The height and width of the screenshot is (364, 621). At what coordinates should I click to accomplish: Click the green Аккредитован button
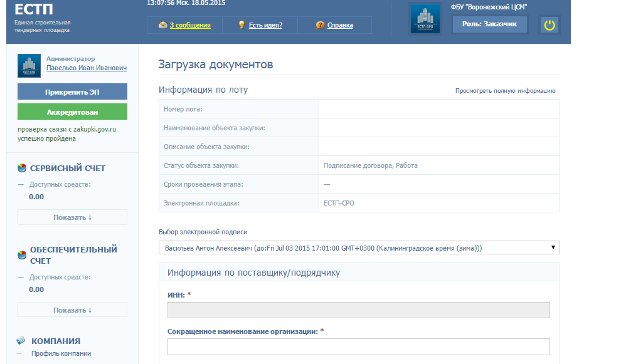pyautogui.click(x=72, y=112)
